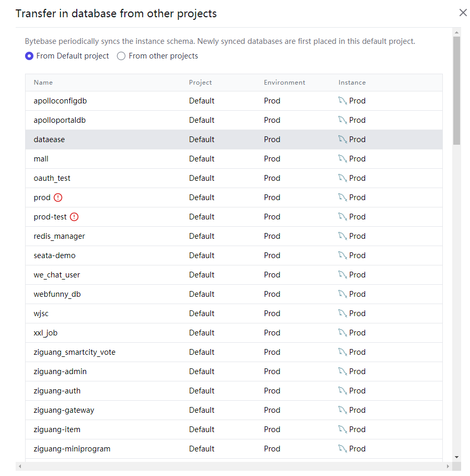The image size is (470, 476).
Task: Click MySQL dolphin icon in we_chat_user row
Action: click(x=343, y=275)
